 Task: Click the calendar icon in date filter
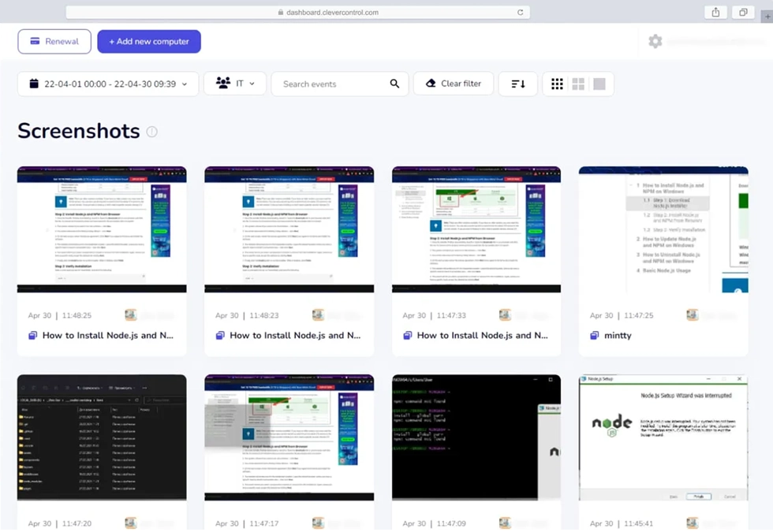click(x=33, y=84)
